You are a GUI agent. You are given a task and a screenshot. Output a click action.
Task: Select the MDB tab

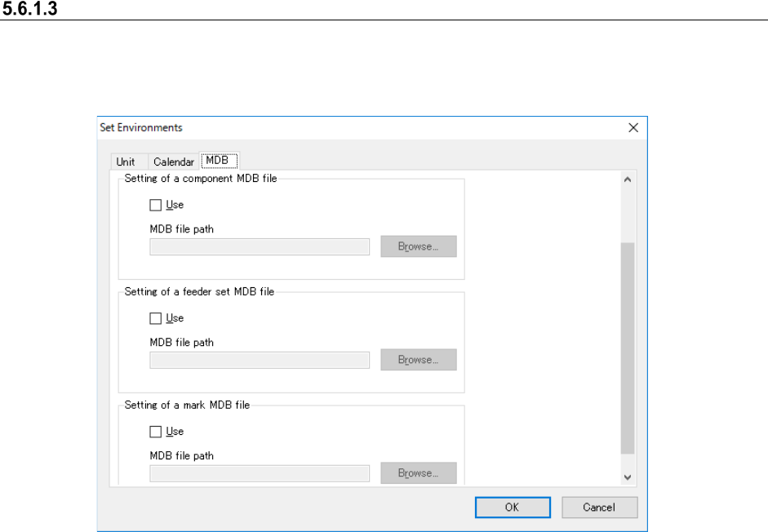click(x=217, y=161)
